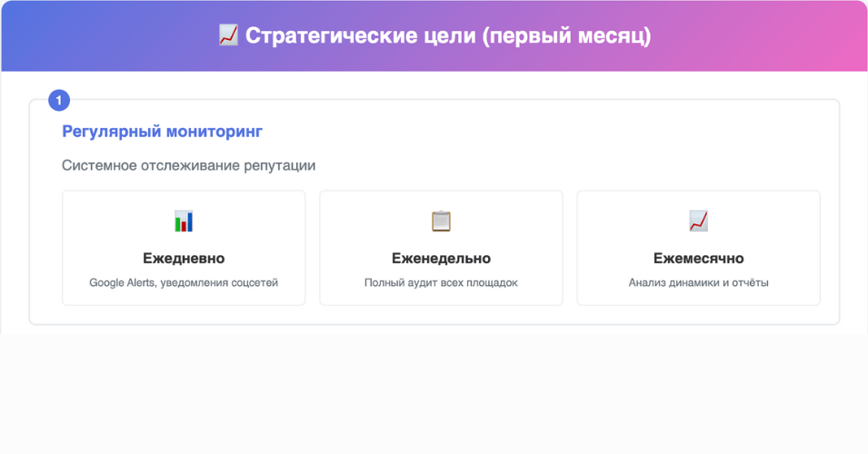
Task: Click the blue number 1 badge
Action: (x=59, y=101)
